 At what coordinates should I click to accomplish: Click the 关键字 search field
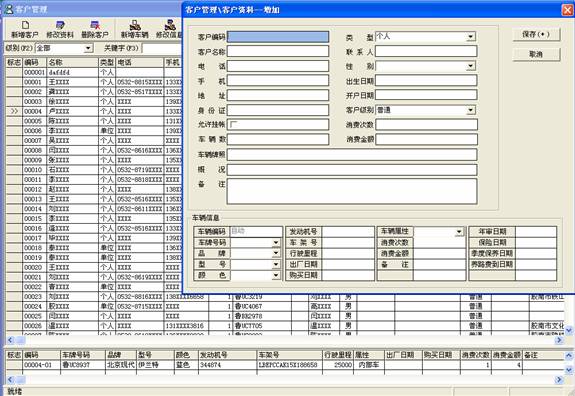(x=162, y=48)
